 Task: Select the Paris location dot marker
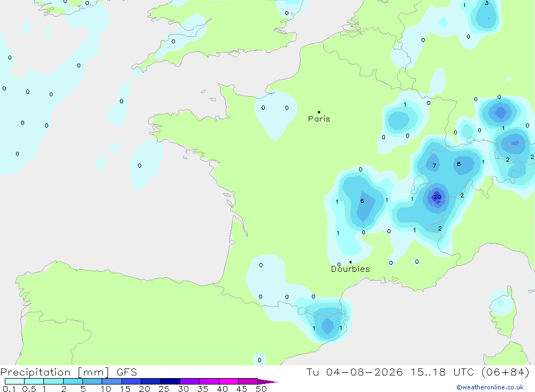[319, 112]
